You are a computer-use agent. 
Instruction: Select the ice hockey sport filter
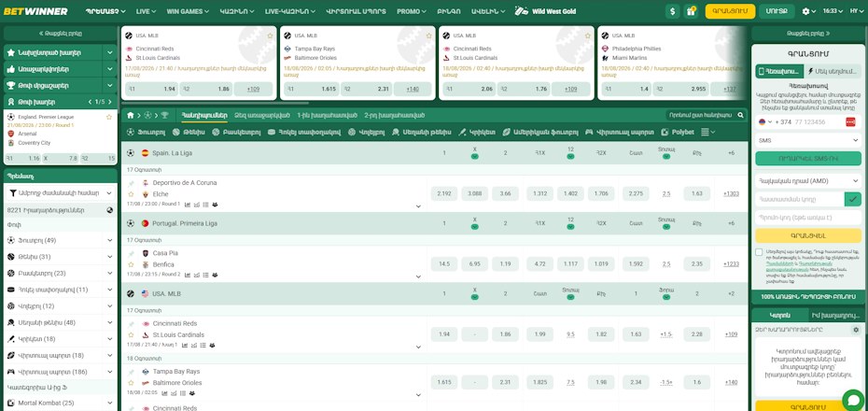[304, 133]
